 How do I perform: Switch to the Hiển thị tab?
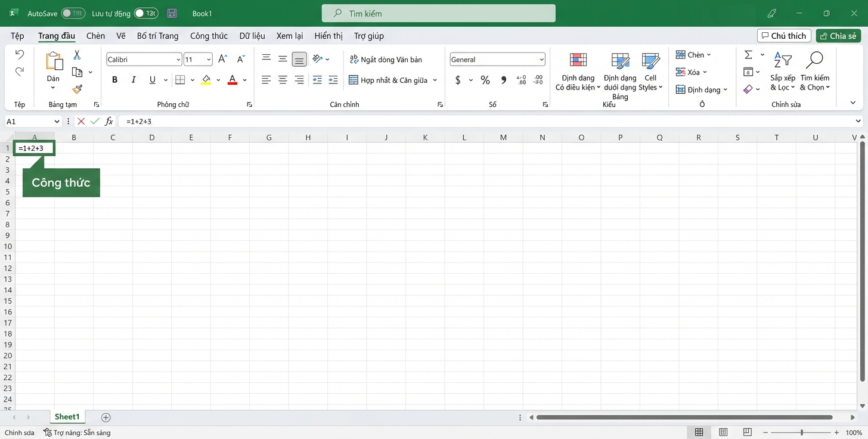[x=328, y=36]
